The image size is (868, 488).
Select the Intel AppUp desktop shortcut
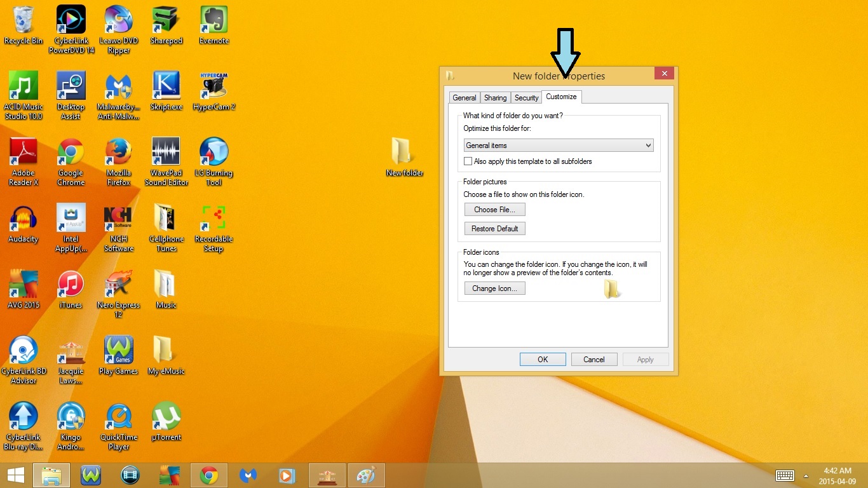click(71, 227)
